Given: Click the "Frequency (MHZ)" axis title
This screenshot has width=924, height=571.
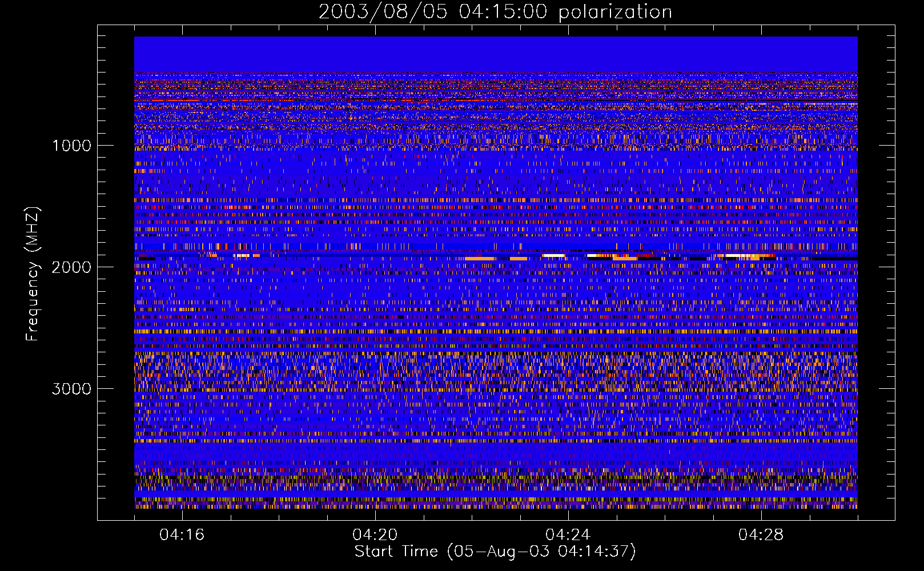Looking at the screenshot, I should [33, 274].
